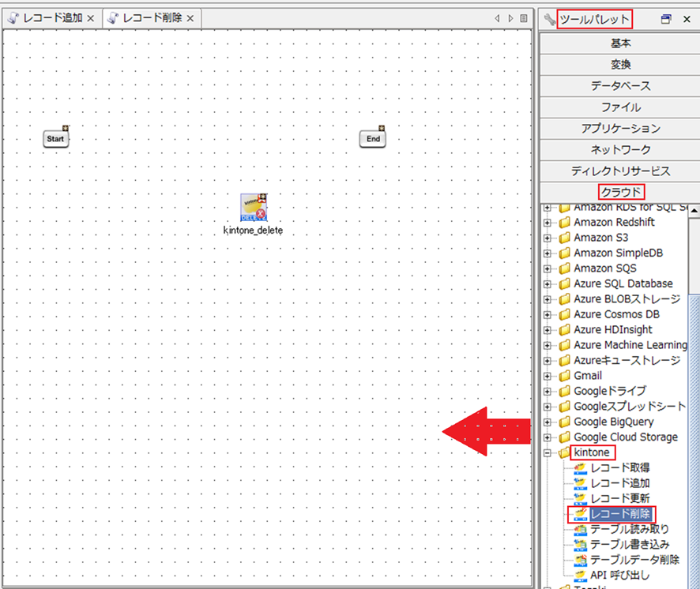Open the データベース palette category
This screenshot has width=700, height=589.
[x=620, y=86]
